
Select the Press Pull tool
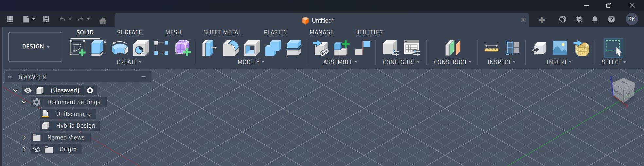click(x=209, y=48)
